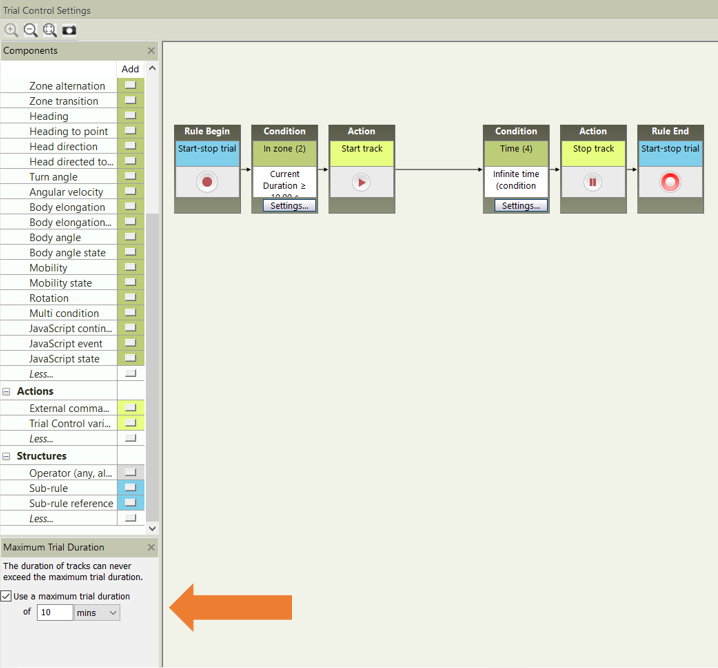The width and height of the screenshot is (718, 668).
Task: Click the Add column header
Action: click(x=131, y=69)
